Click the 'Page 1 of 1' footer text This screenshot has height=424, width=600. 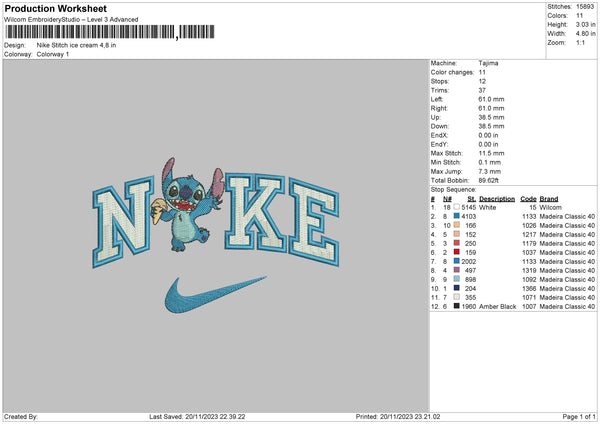pyautogui.click(x=579, y=417)
